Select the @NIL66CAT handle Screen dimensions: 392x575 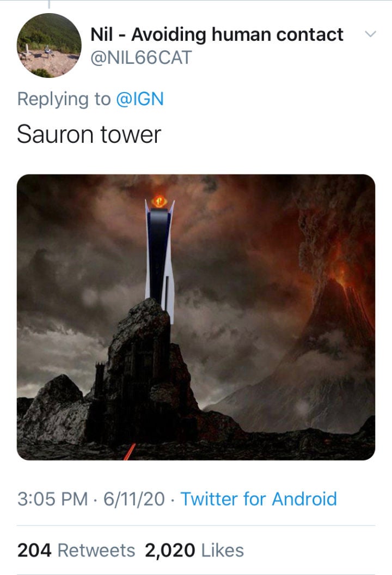click(141, 58)
